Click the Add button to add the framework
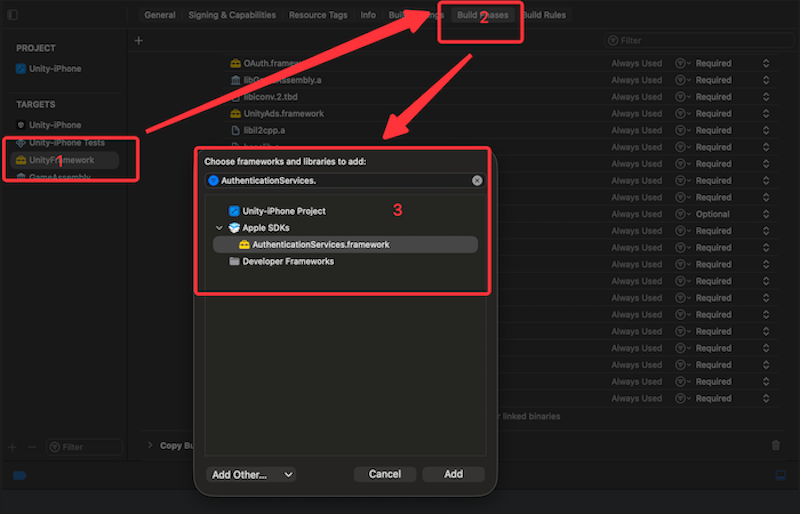 click(453, 474)
